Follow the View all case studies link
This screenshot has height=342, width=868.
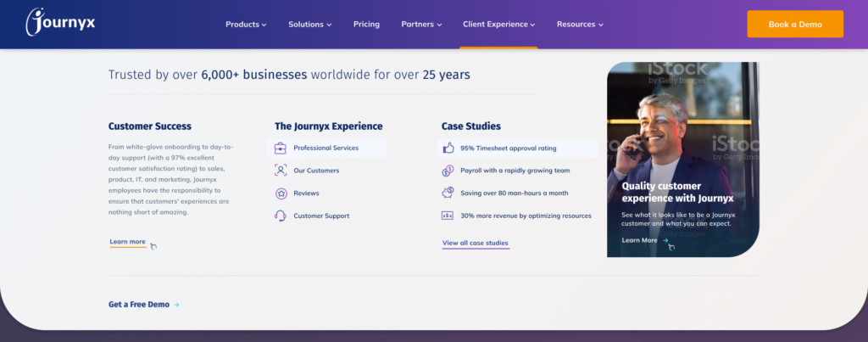[x=476, y=244]
